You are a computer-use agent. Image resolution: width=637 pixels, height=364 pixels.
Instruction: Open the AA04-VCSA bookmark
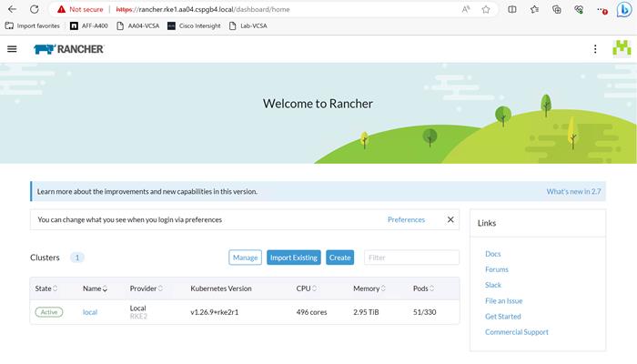pyautogui.click(x=137, y=25)
